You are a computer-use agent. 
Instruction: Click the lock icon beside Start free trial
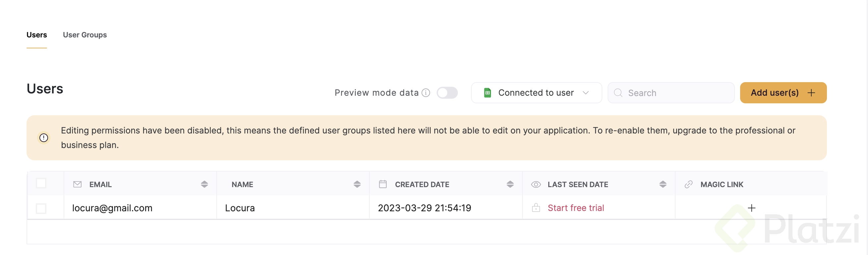[536, 208]
